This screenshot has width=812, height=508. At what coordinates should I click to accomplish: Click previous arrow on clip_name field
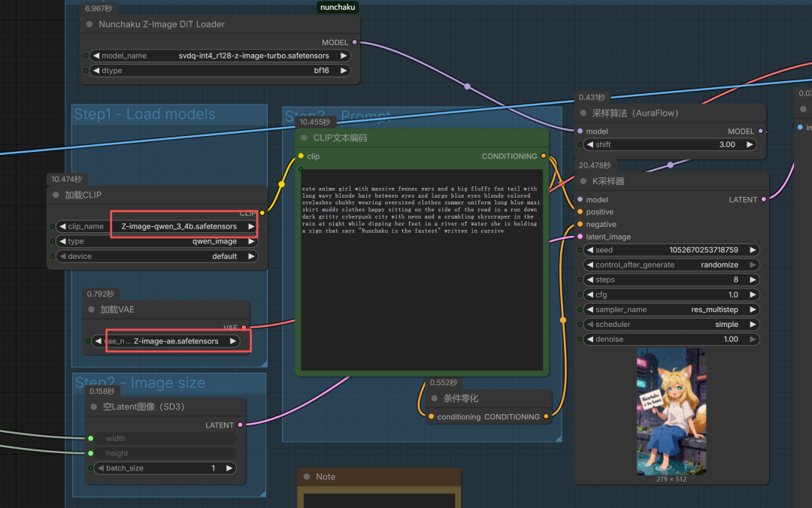pos(62,227)
